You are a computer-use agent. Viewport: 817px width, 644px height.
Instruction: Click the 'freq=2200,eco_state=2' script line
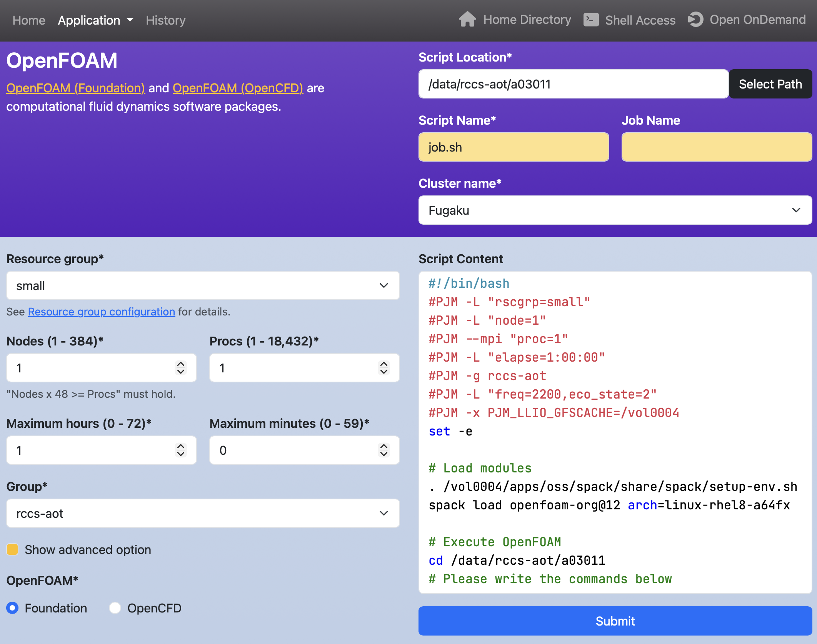(542, 394)
